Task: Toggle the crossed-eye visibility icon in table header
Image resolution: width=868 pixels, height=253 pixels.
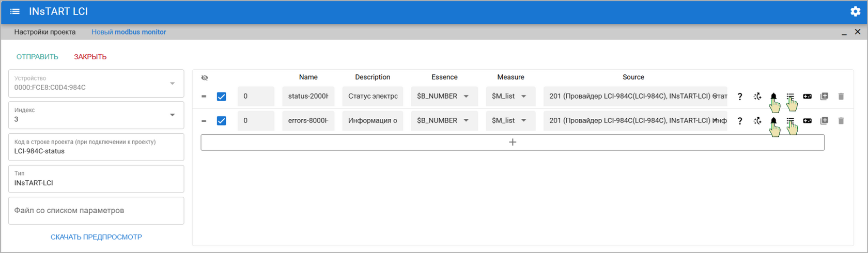Action: point(205,77)
